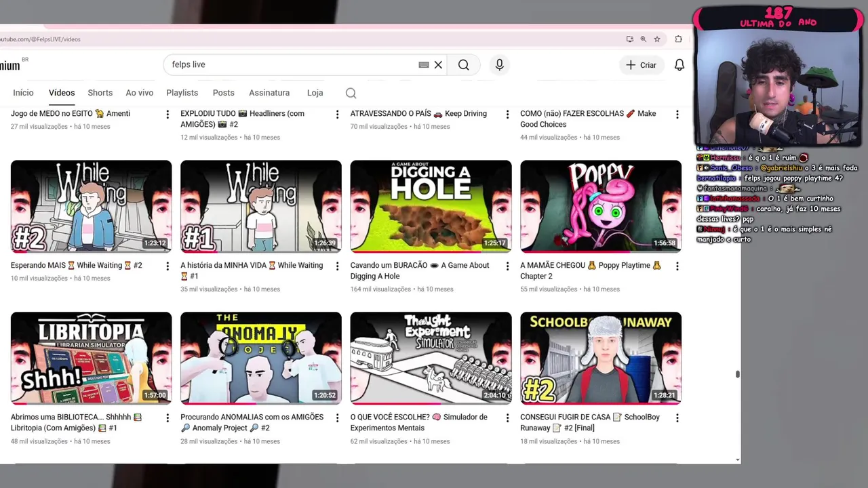Click the felps live search input
Screen dimensions: 868x488
[292, 65]
